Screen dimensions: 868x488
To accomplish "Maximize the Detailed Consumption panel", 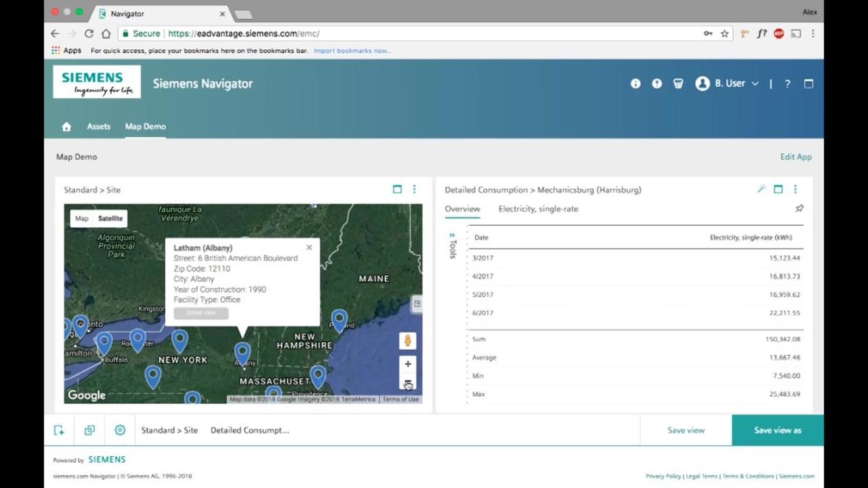I will click(778, 189).
